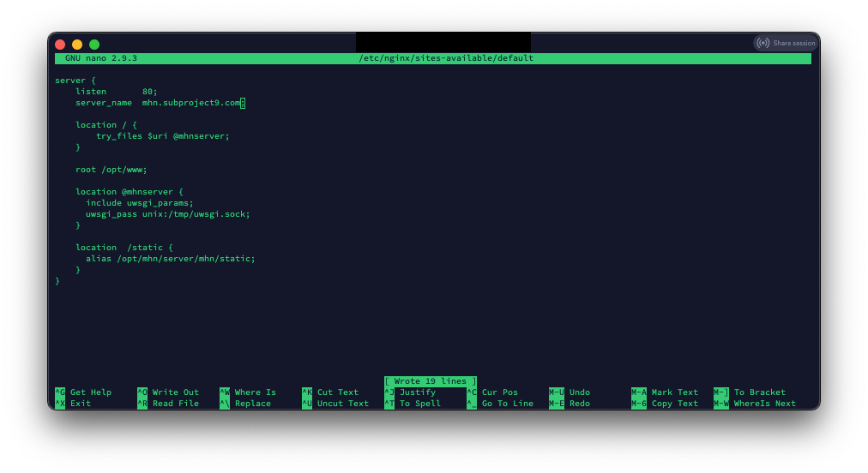Screen dimensions: 868x473
Task: Click the ^\ Replace shortcut
Action: tap(245, 404)
